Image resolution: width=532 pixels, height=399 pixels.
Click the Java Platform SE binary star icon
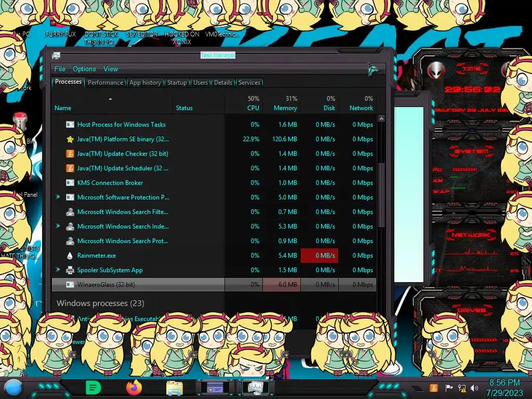[x=70, y=139]
